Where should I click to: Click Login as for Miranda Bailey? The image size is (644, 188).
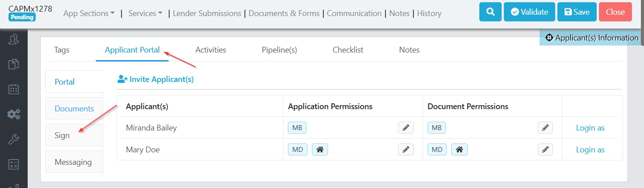pyautogui.click(x=590, y=128)
